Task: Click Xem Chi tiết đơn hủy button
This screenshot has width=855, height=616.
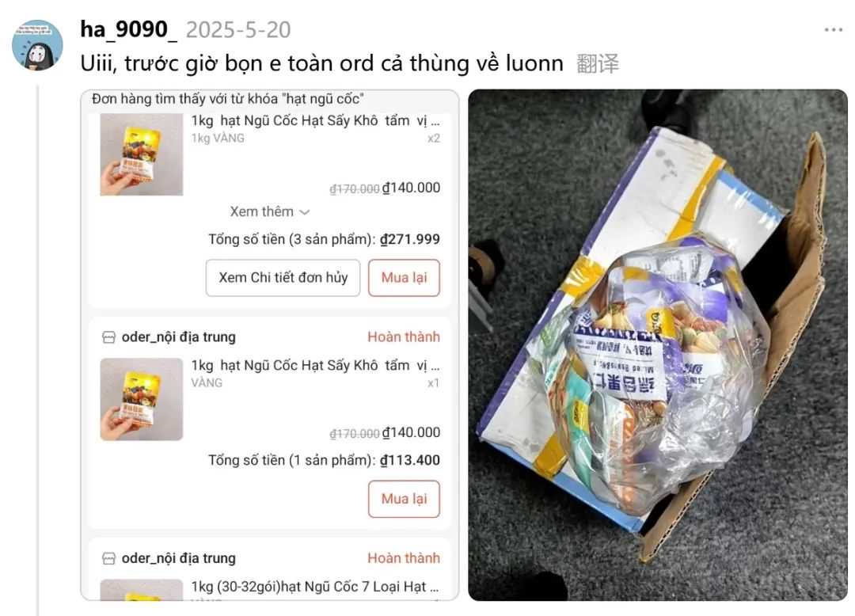Action: 283,278
